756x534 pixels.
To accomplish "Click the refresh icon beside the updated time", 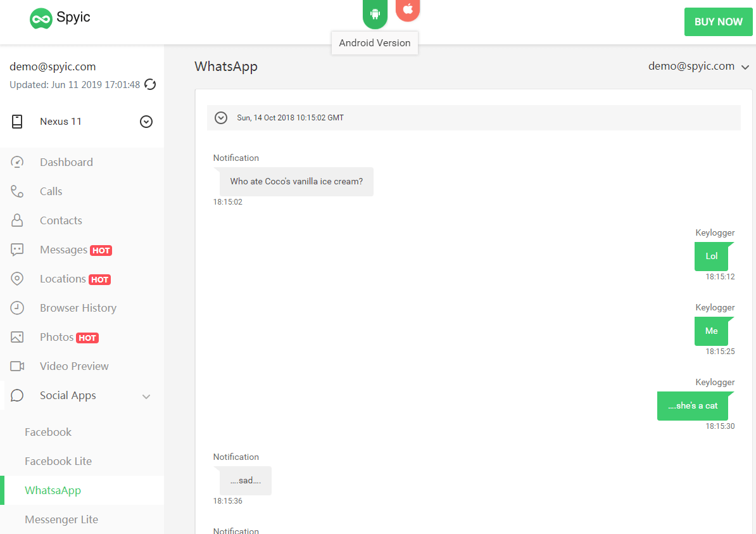I will 150,84.
